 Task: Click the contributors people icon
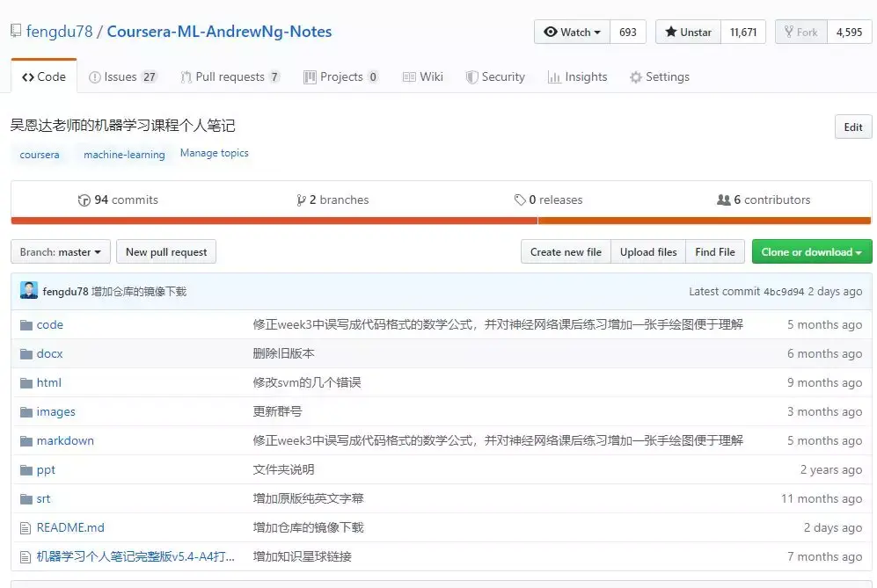(724, 200)
